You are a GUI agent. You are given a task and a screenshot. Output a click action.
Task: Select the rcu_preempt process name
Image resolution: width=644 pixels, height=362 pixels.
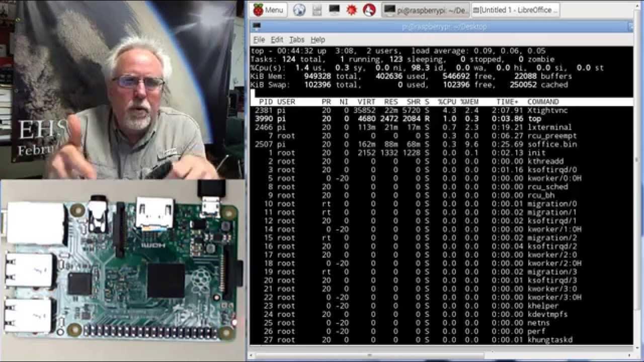pos(552,136)
